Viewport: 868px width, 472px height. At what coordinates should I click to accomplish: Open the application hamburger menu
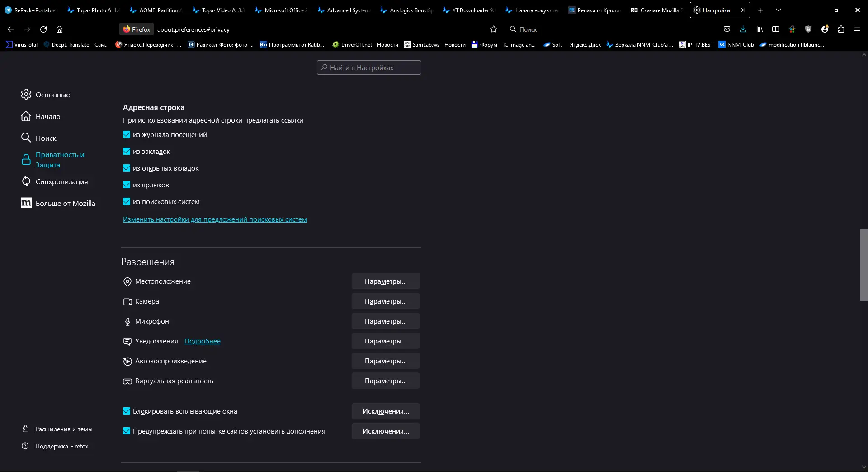click(x=857, y=29)
